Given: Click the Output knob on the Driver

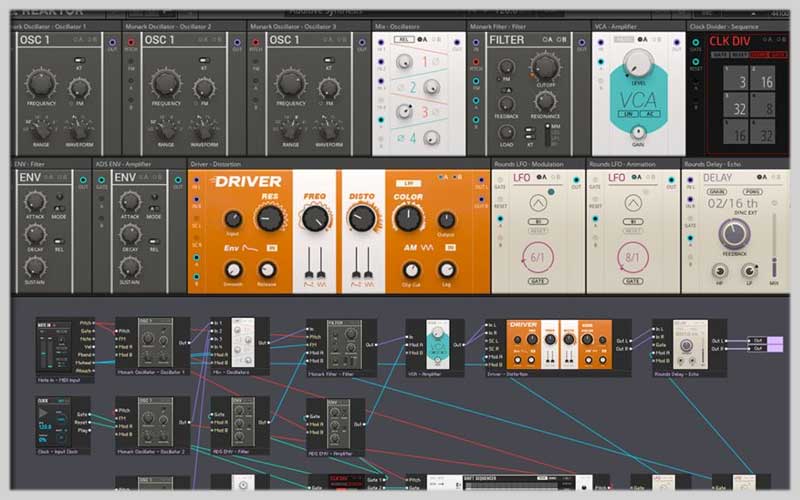Looking at the screenshot, I should [x=446, y=220].
